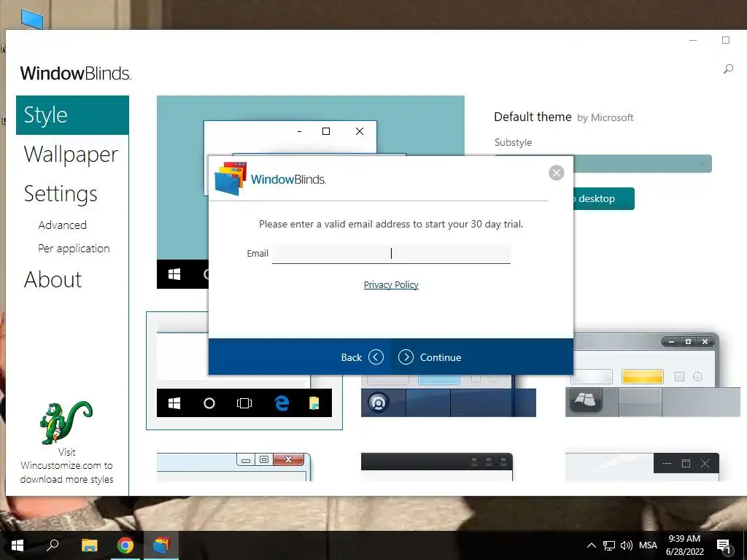
Task: Open the Settings section
Action: (x=61, y=194)
